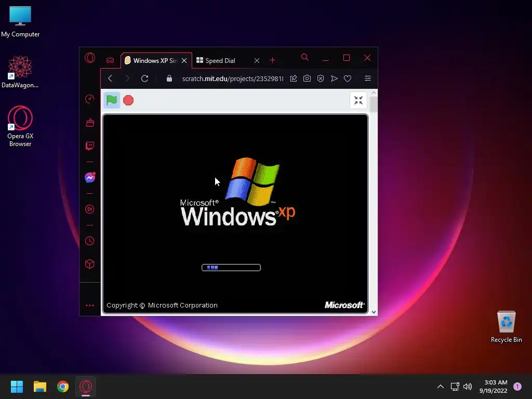The image size is (532, 399).
Task: Open the Opera menu logo in the browser
Action: click(90, 58)
